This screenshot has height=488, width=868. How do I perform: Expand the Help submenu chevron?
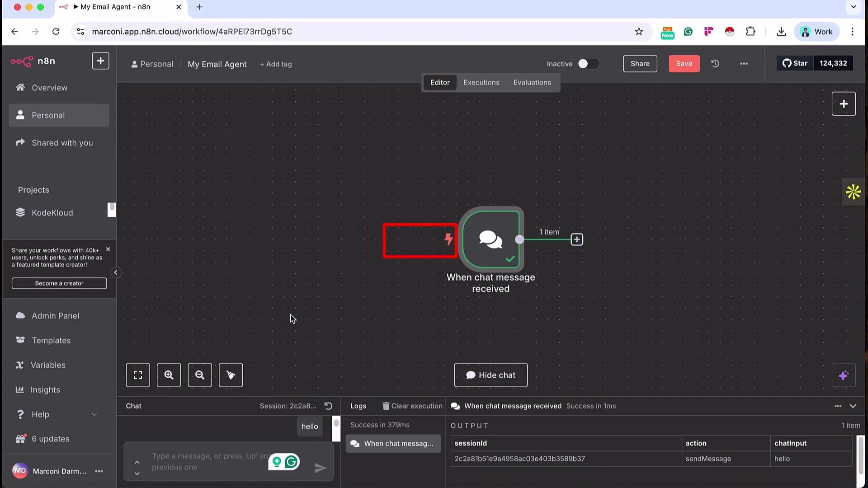[94, 414]
